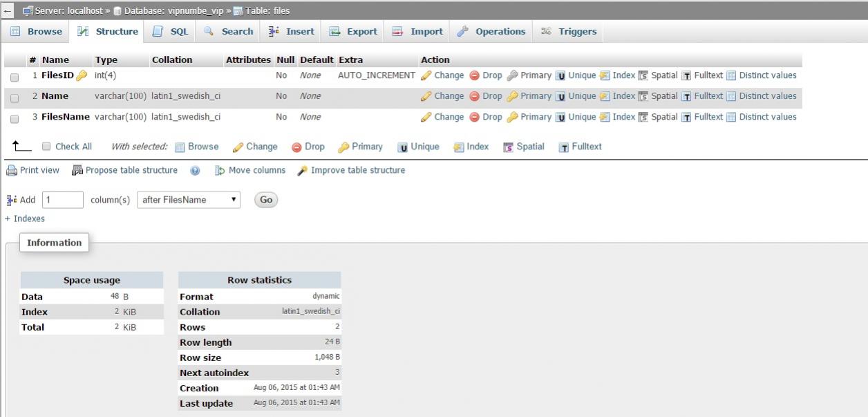
Task: Click Distinct values icon for FilesID row
Action: point(731,75)
